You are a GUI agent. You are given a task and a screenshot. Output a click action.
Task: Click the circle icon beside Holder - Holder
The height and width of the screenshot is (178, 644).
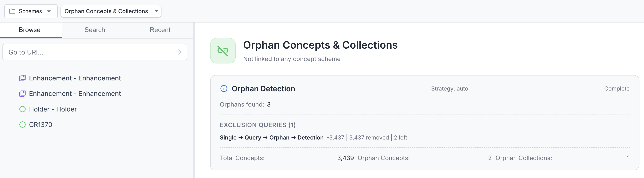point(22,109)
